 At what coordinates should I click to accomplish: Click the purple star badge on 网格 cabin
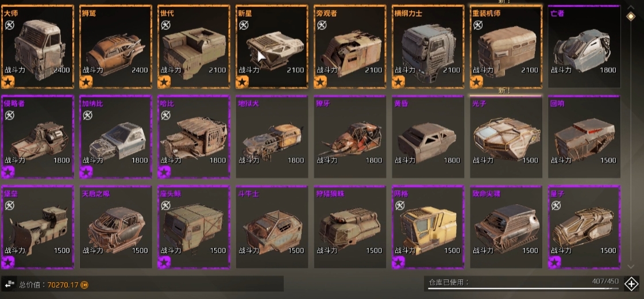tap(398, 262)
